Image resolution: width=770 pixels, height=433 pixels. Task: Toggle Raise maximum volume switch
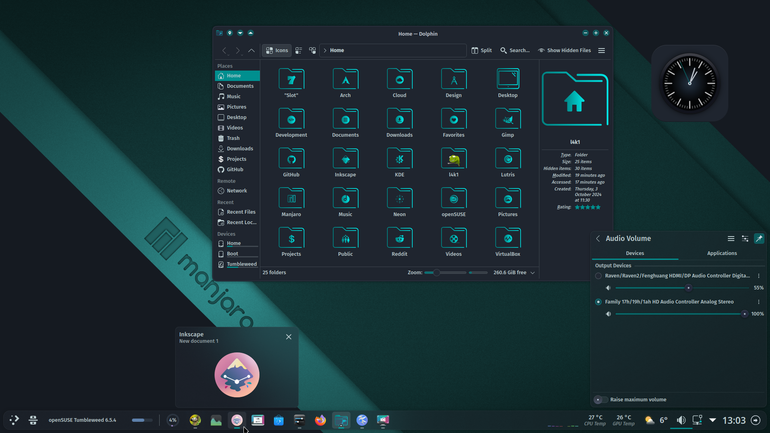601,400
